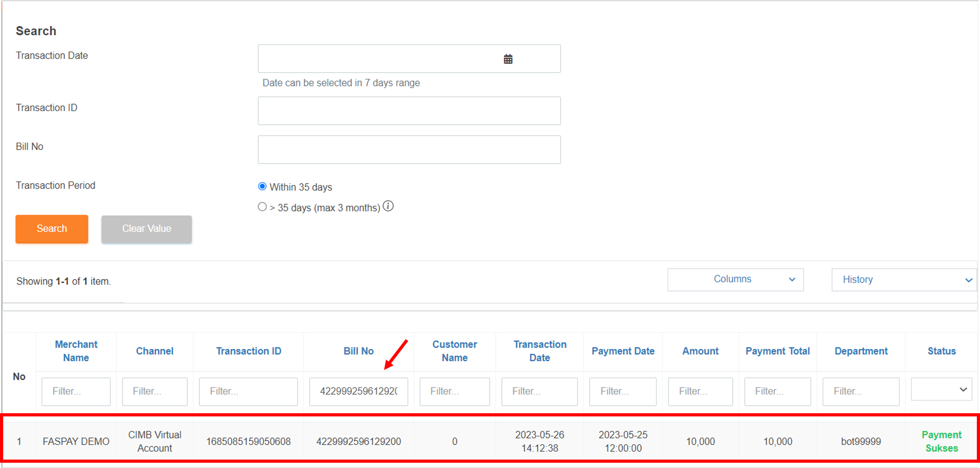Sort by Merchant Name column header
The image size is (980, 468).
76,351
